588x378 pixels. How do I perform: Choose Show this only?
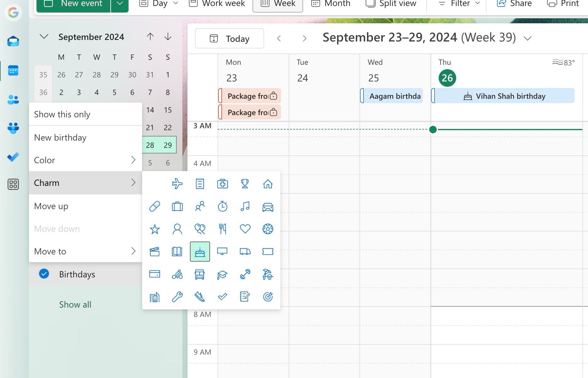pyautogui.click(x=86, y=114)
